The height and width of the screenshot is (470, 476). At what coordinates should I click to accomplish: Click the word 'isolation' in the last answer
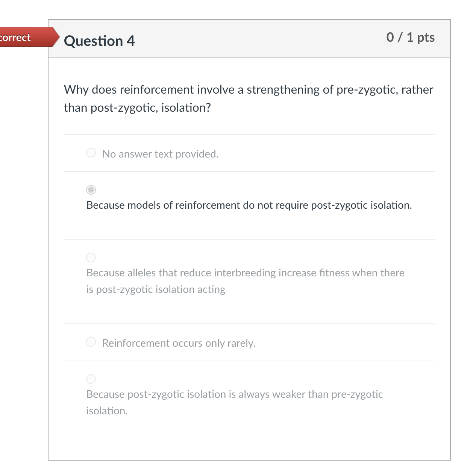[106, 411]
